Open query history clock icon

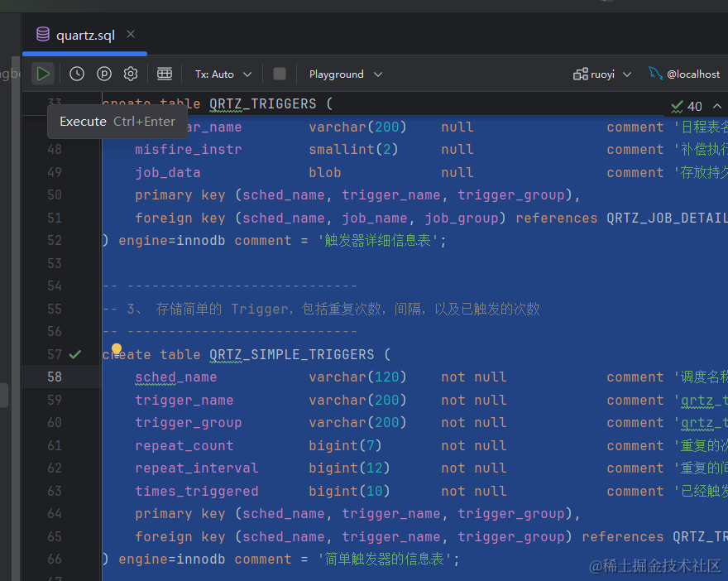coord(77,74)
